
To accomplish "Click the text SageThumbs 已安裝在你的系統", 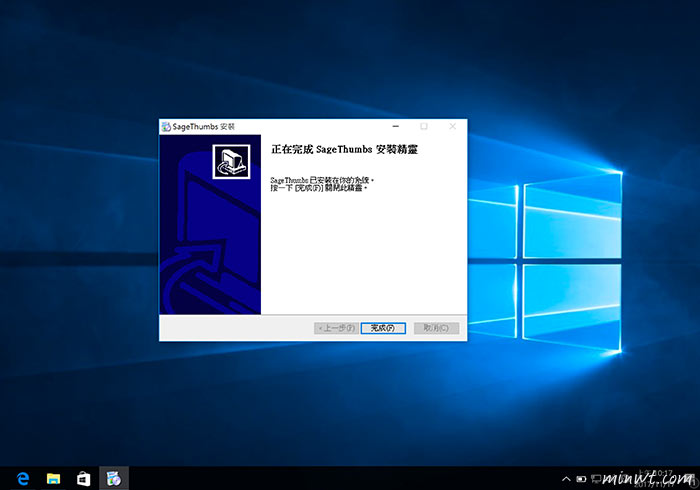I will tap(321, 180).
